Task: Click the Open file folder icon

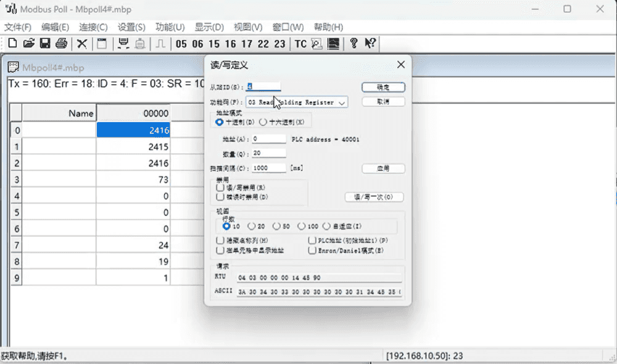Action: point(28,44)
